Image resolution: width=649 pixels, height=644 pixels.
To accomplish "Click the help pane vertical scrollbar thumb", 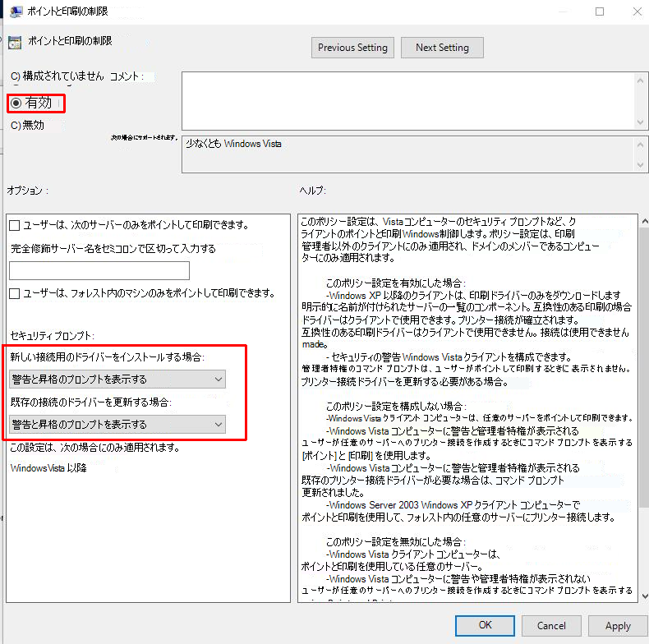I will coord(644,368).
